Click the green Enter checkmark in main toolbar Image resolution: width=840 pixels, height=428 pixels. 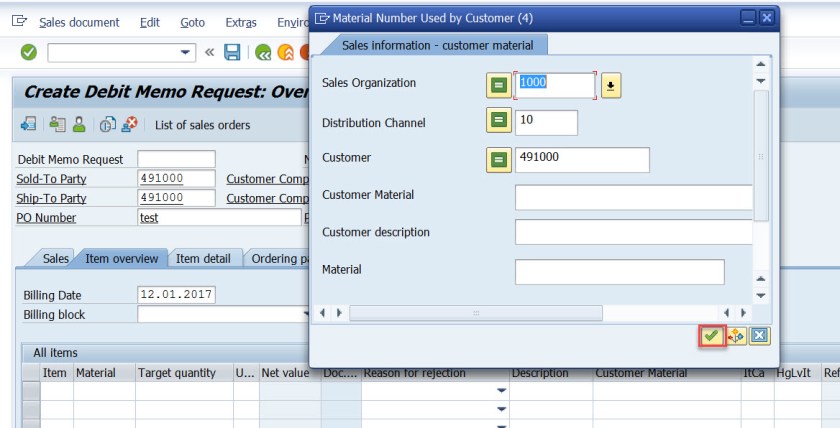[x=29, y=52]
